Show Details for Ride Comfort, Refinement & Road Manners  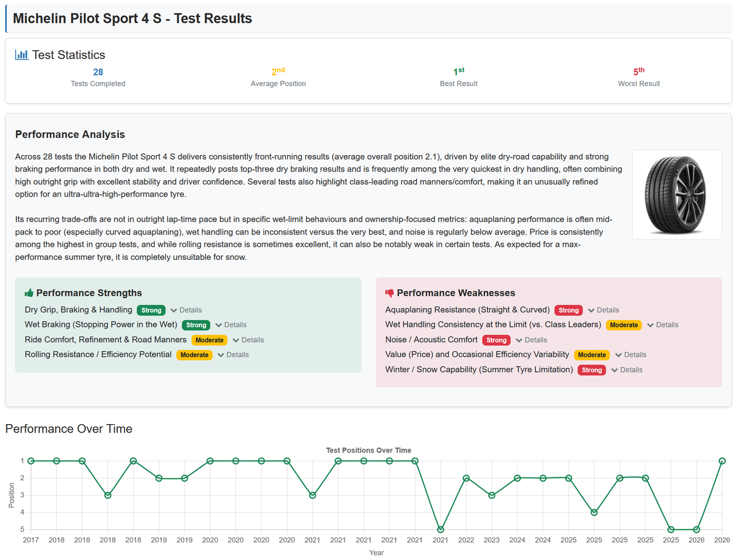click(249, 340)
